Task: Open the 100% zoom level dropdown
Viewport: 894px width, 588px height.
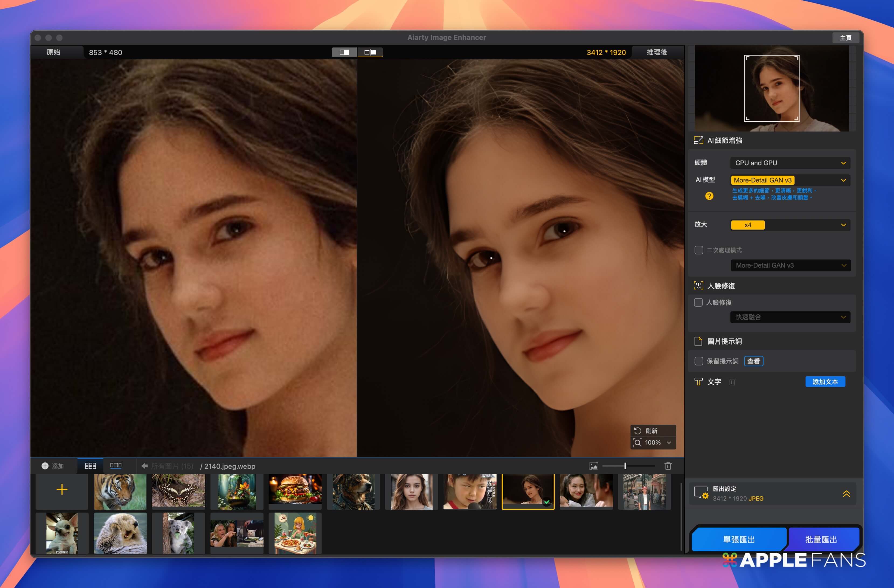Action: 657,442
